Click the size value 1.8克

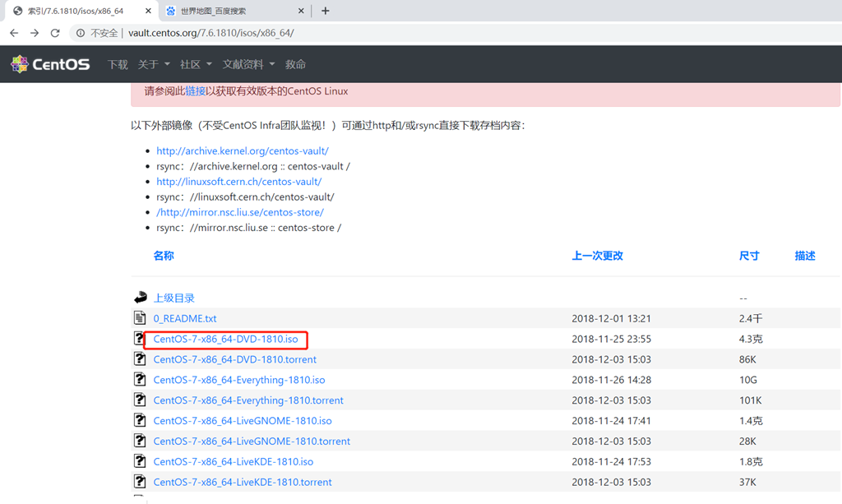(751, 461)
